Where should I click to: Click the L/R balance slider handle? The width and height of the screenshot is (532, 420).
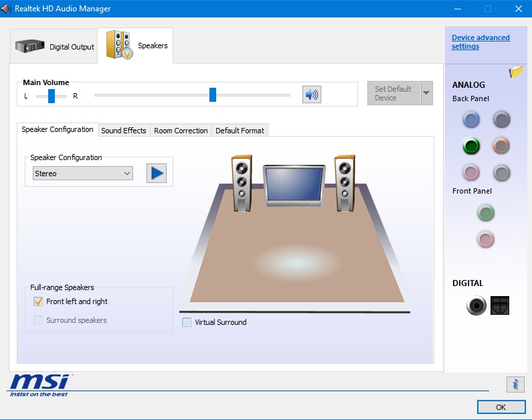[x=52, y=96]
